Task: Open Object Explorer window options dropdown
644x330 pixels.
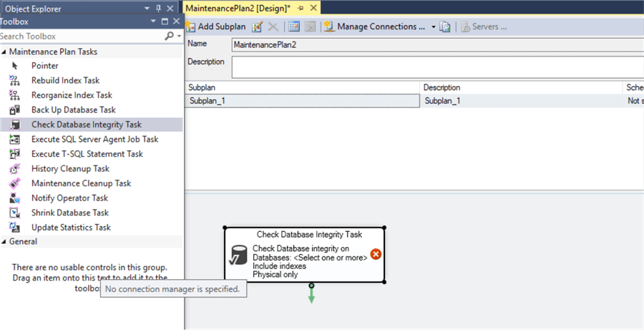Action: [x=147, y=8]
